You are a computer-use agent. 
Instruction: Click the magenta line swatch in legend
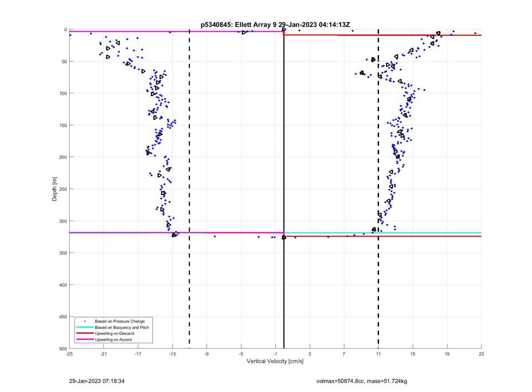click(85, 340)
